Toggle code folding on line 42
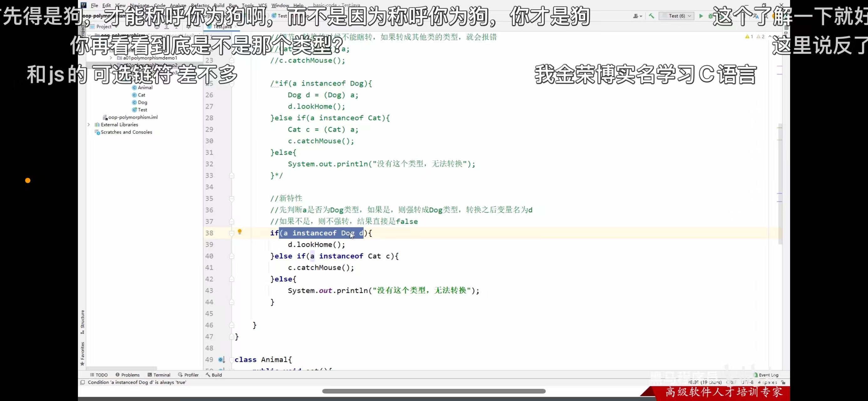This screenshot has width=868, height=401. (x=232, y=279)
